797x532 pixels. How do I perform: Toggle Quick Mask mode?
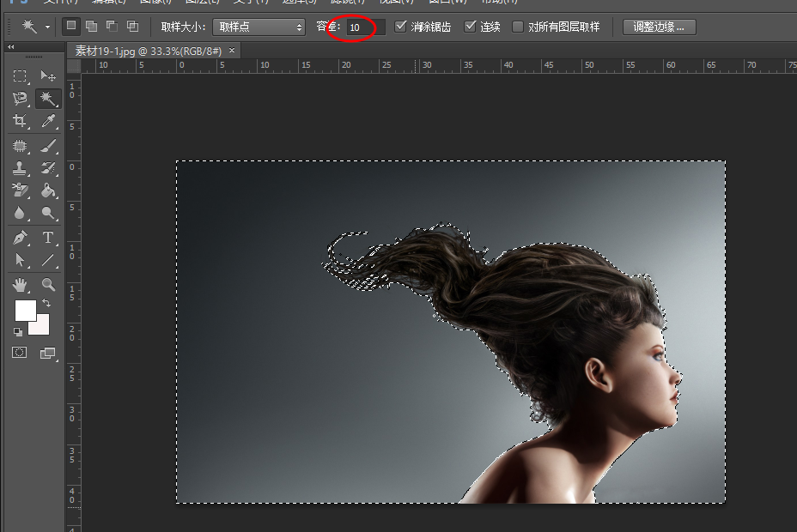19,353
